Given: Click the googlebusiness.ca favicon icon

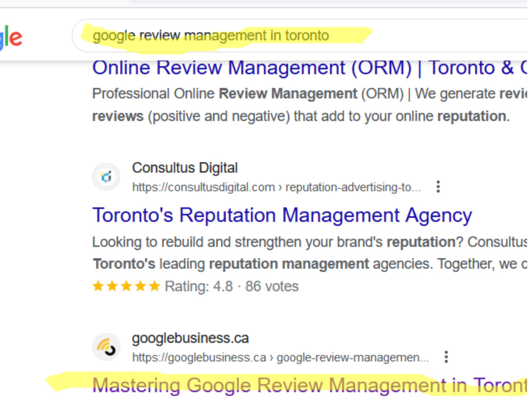Looking at the screenshot, I should click(106, 347).
